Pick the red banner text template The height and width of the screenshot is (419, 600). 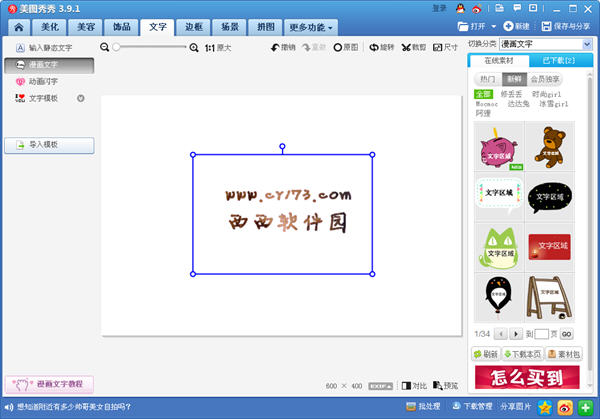coord(549,248)
